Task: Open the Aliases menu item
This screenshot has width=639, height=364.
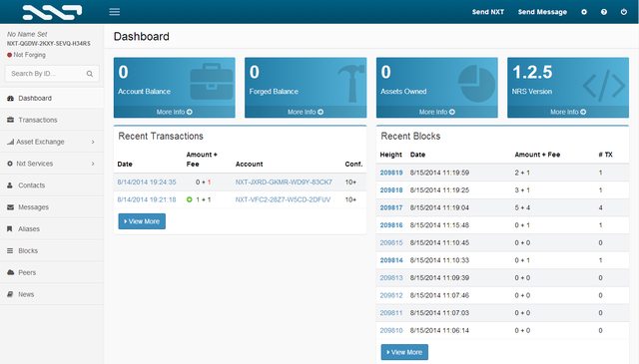Action: 52,228
